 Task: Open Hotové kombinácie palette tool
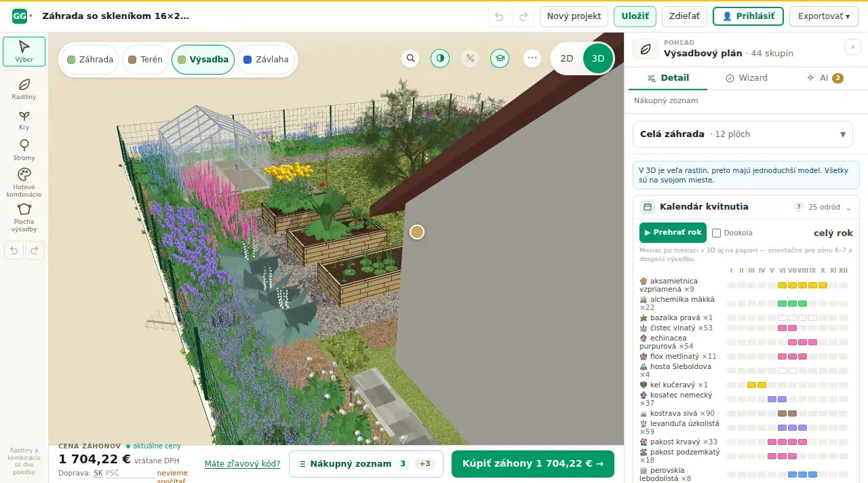pos(24,182)
